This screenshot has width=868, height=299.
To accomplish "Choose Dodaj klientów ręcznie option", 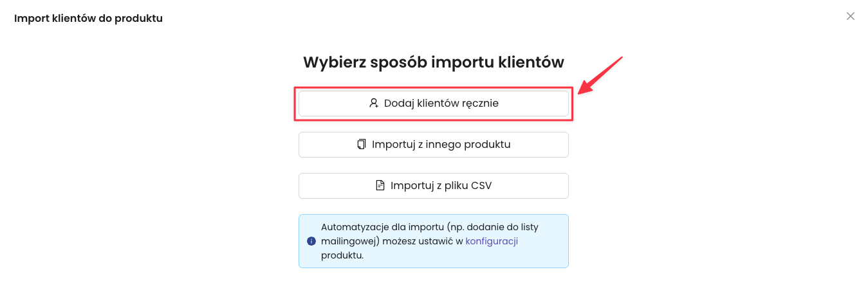I will coord(433,104).
